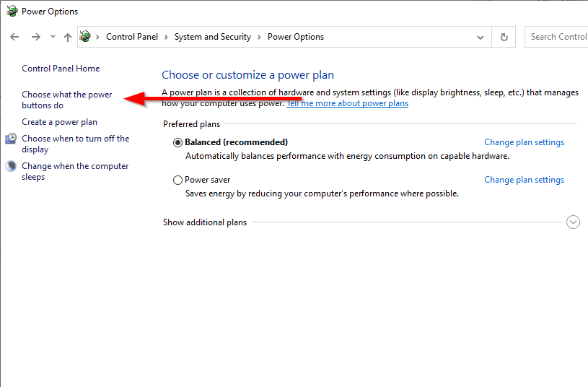Click the address bar Control Panel icon
This screenshot has height=387, width=588.
(x=87, y=37)
